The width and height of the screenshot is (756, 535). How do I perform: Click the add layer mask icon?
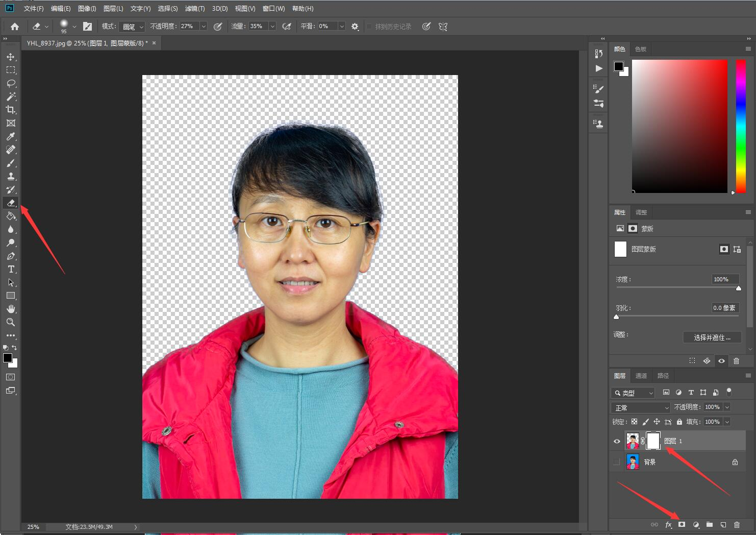682,524
